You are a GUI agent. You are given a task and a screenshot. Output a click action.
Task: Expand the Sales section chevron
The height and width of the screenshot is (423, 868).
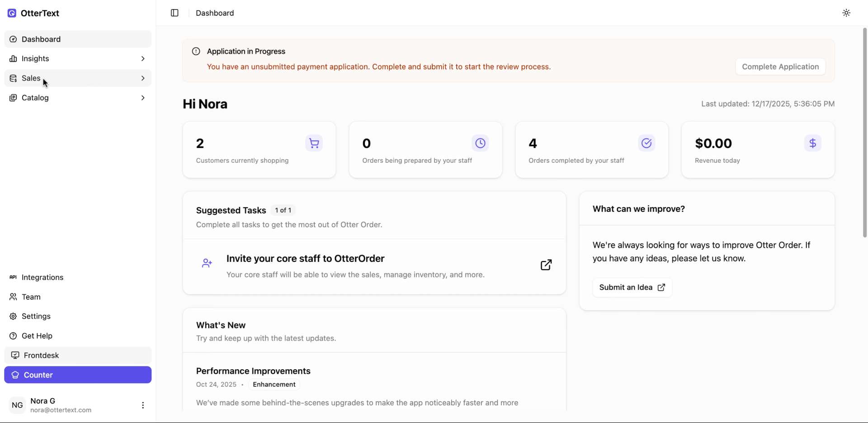point(143,78)
